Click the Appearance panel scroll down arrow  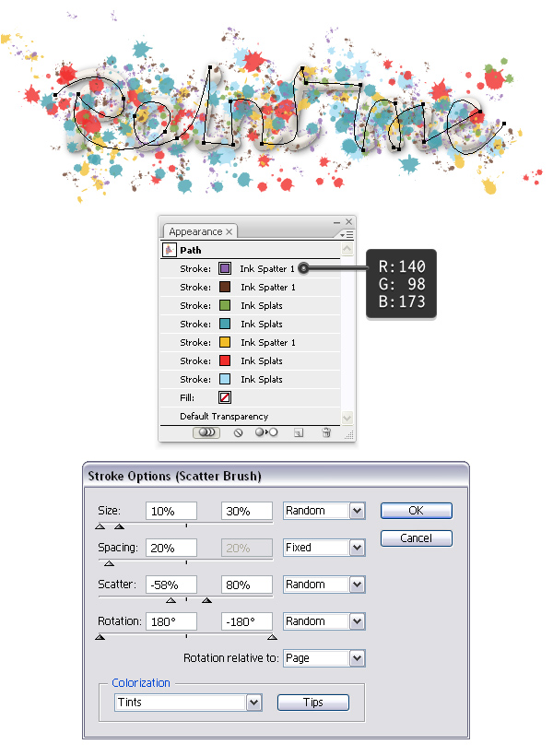pos(347,418)
